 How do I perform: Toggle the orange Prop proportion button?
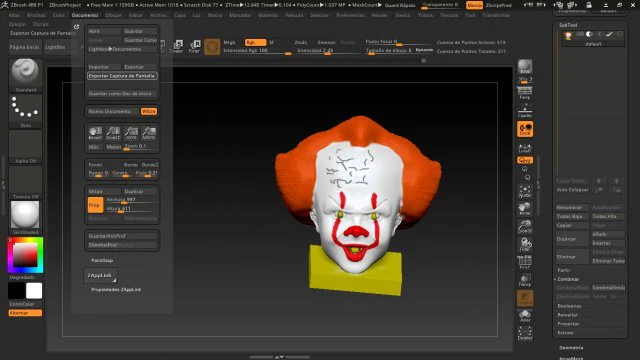pos(95,205)
